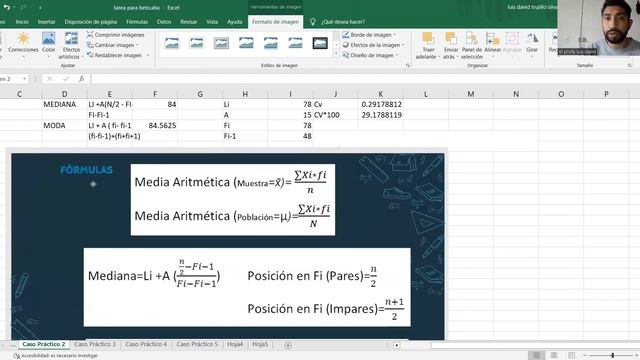The height and width of the screenshot is (360, 640).
Task: Select the formulas image on the sheet
Action: pos(228,246)
